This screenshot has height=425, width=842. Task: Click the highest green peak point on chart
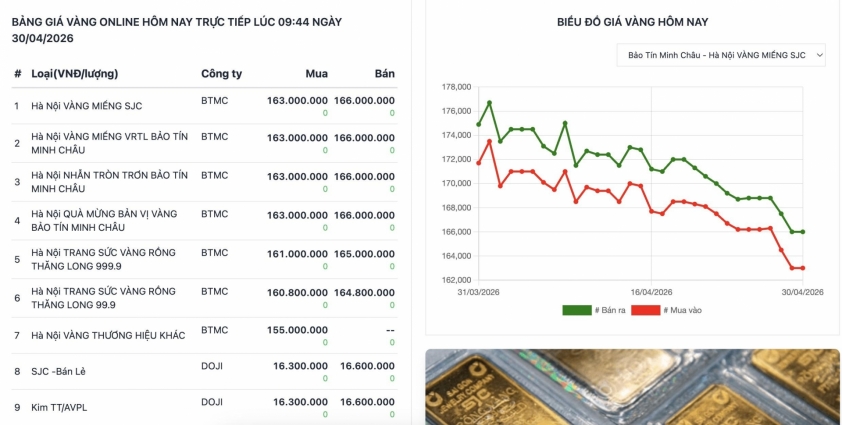489,102
